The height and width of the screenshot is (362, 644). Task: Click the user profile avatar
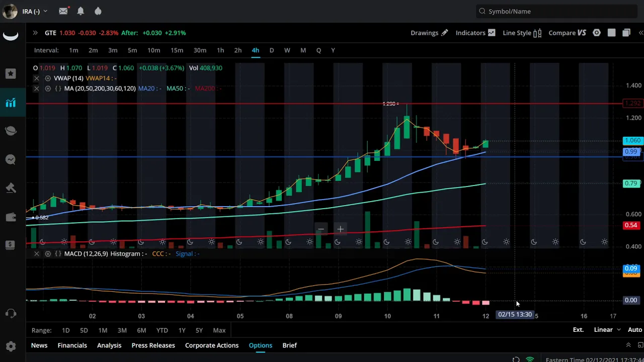[x=10, y=11]
